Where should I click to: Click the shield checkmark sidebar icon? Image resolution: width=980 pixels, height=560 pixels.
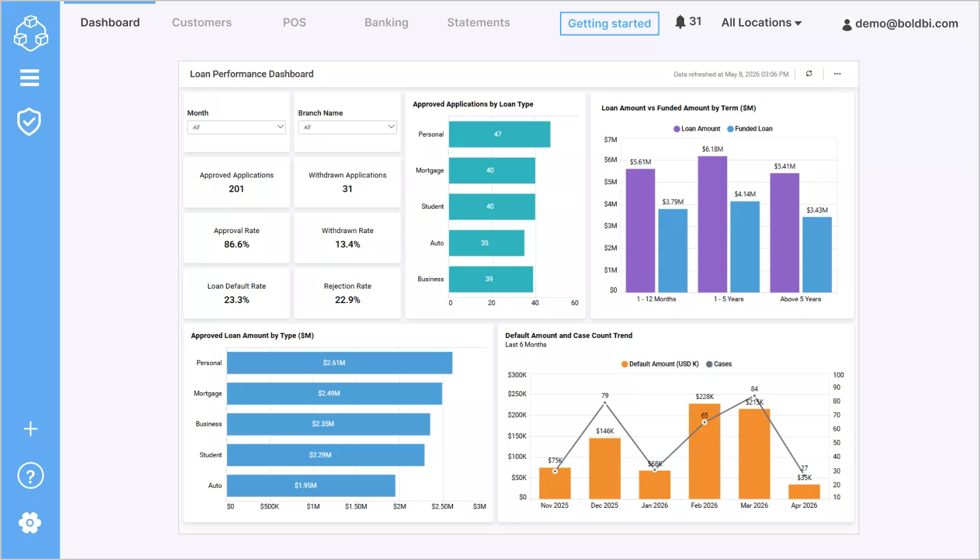(x=29, y=122)
